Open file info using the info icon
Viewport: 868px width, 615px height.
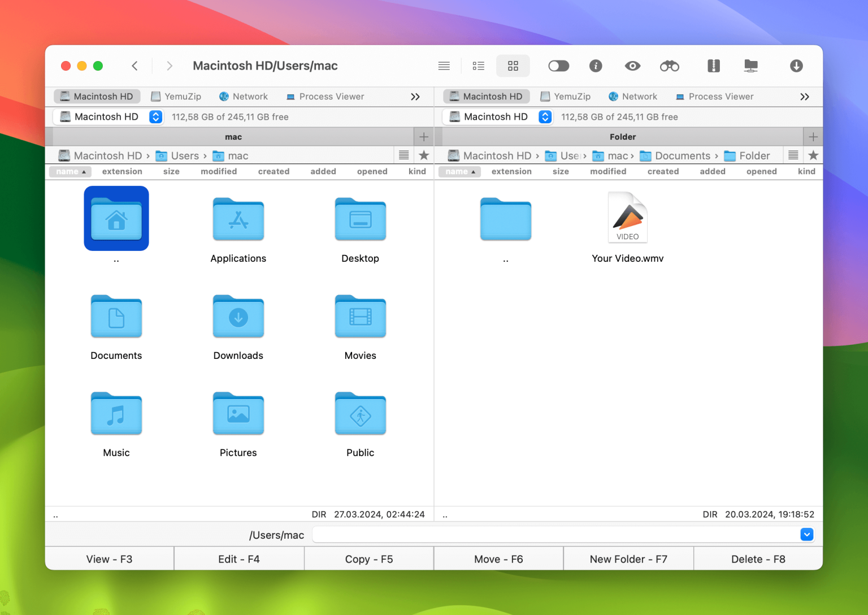pos(595,66)
